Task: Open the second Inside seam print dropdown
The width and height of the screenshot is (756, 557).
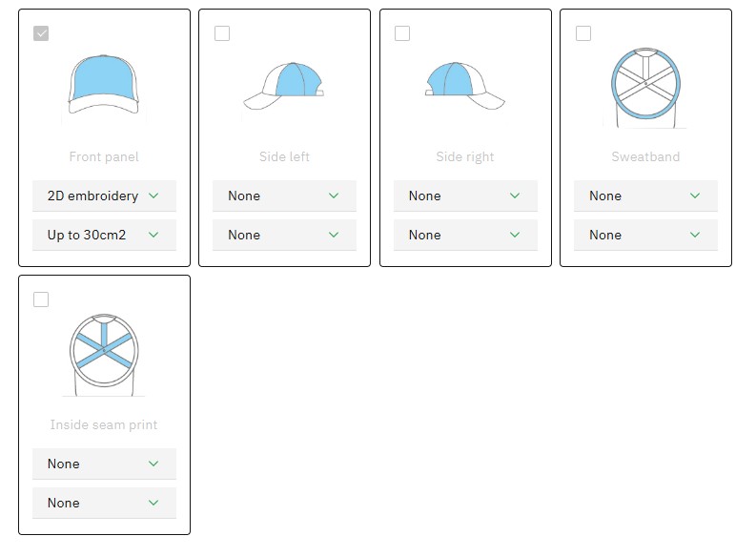Action: pyautogui.click(x=104, y=503)
